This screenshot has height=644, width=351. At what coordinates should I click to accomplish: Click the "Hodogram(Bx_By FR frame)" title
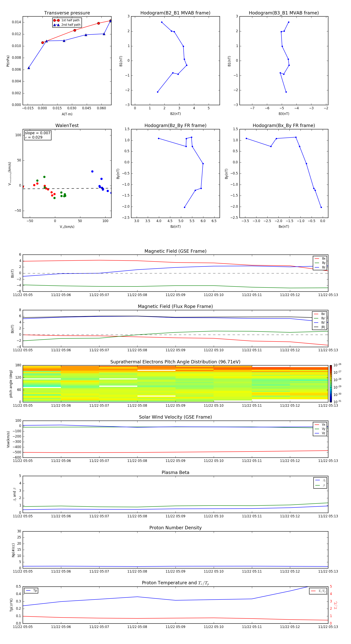[284, 125]
